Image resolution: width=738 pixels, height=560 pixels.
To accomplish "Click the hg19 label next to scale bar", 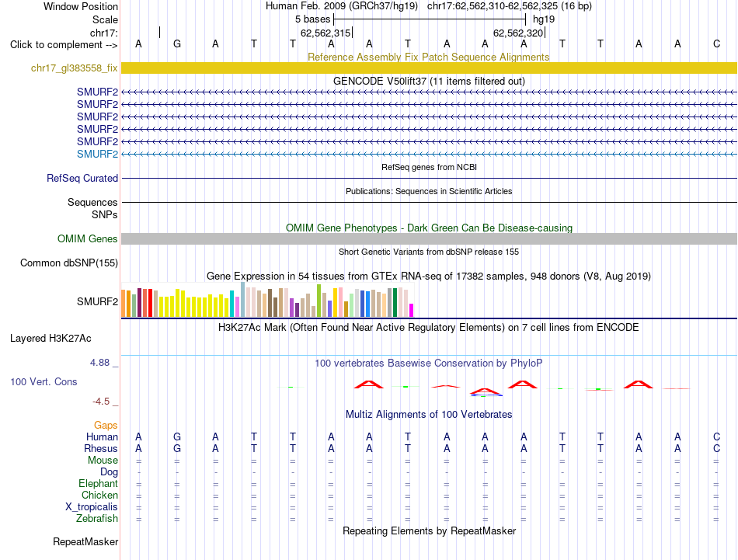I will click(544, 19).
